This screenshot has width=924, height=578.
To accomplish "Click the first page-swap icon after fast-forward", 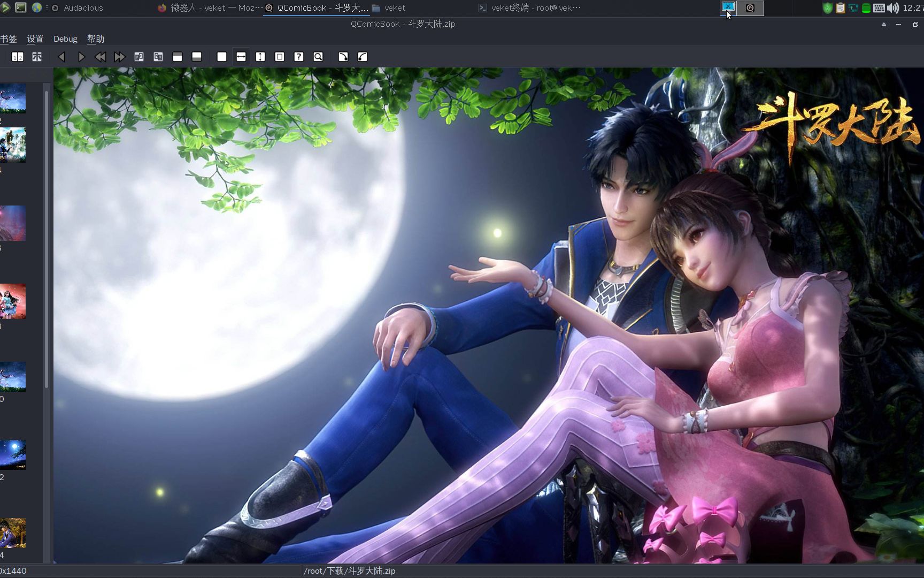I will tap(139, 57).
